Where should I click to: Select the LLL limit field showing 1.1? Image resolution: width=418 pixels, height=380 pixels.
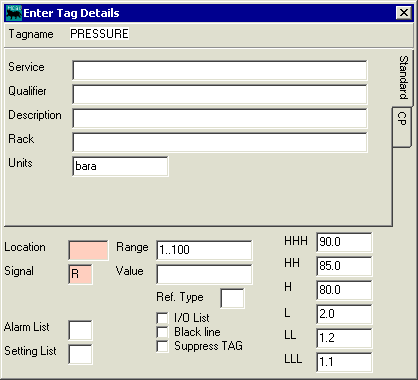click(344, 362)
